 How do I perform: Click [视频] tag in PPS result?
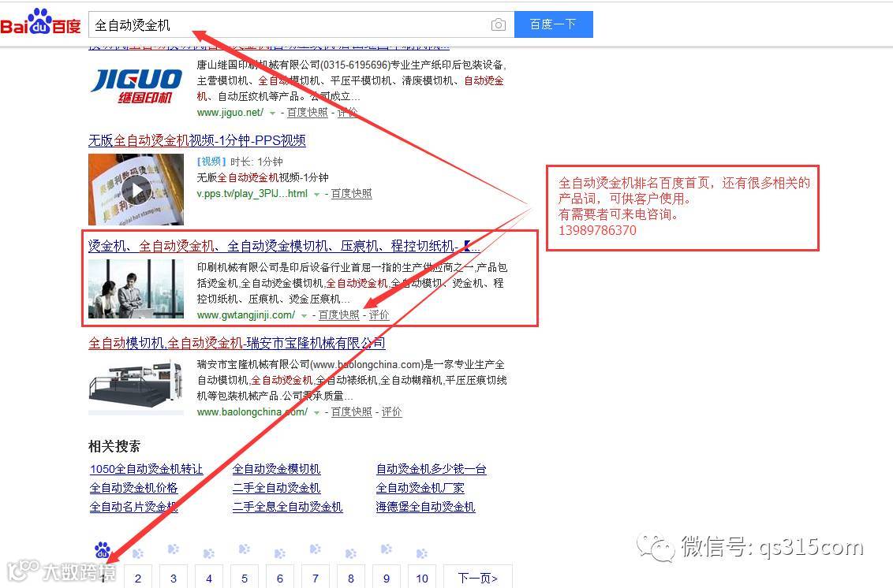[211, 162]
